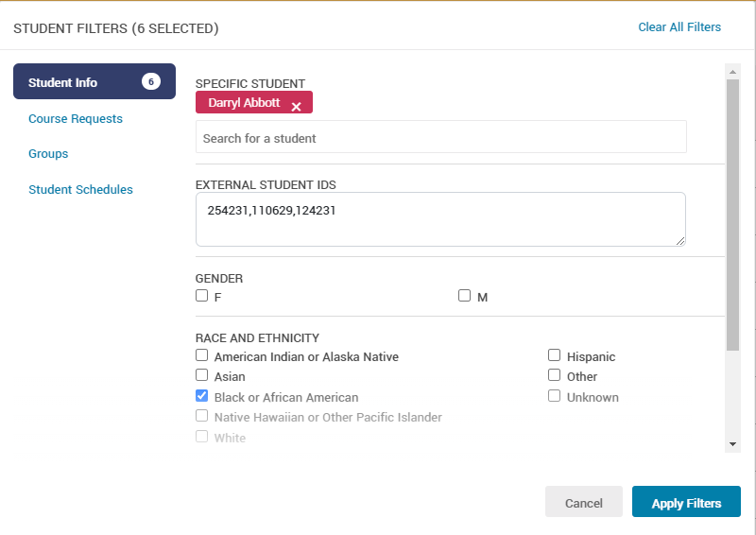The image size is (756, 535).
Task: Check the M gender checkbox
Action: (x=464, y=296)
